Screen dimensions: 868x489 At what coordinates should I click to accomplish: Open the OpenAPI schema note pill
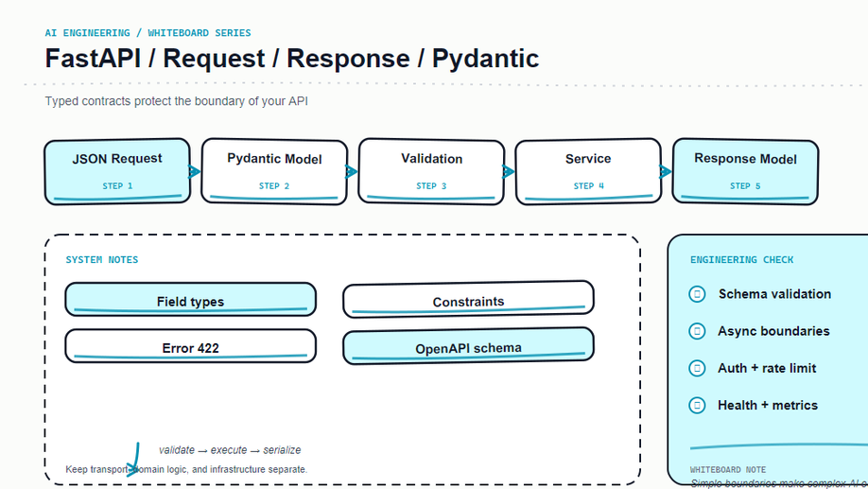point(468,346)
